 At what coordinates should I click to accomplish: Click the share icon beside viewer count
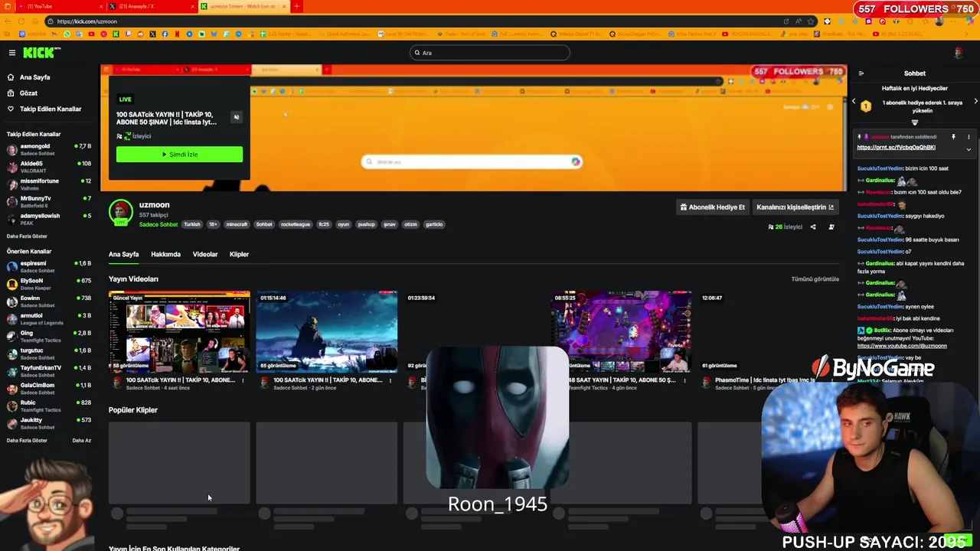tap(813, 227)
